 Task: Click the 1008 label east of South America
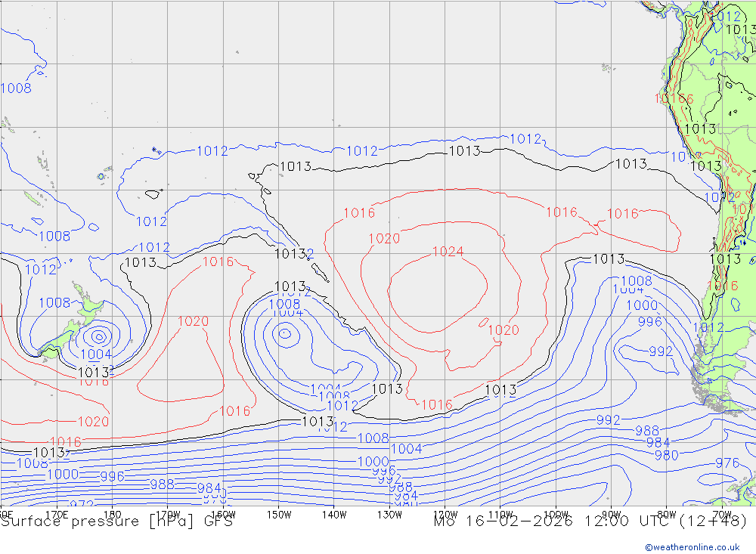pyautogui.click(x=636, y=281)
